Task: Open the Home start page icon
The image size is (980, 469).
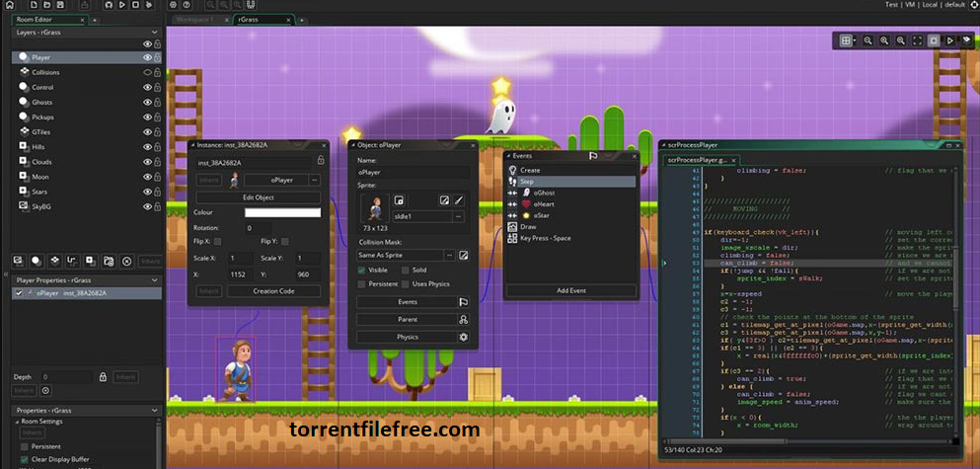Action: tap(9, 5)
